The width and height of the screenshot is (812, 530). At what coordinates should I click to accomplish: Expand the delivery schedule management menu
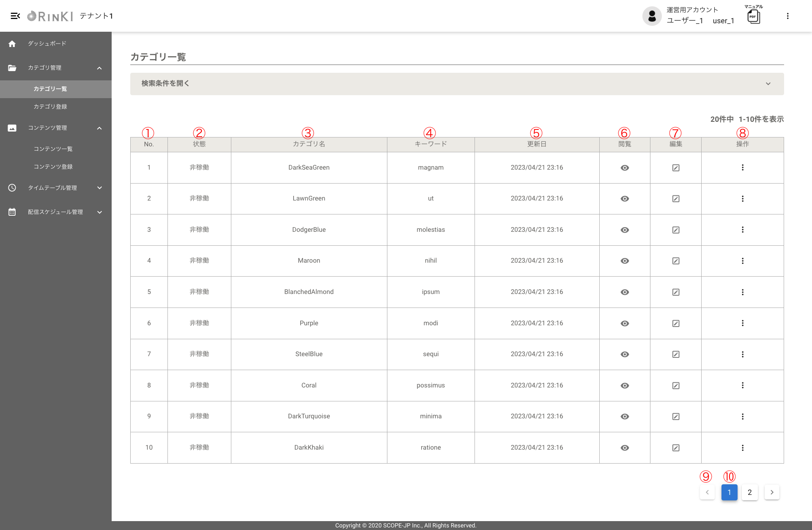(55, 212)
